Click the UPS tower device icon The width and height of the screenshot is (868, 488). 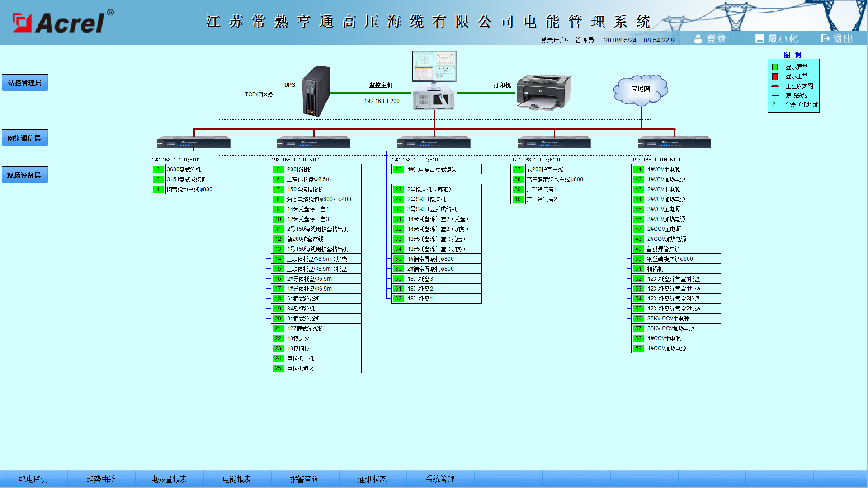(316, 91)
